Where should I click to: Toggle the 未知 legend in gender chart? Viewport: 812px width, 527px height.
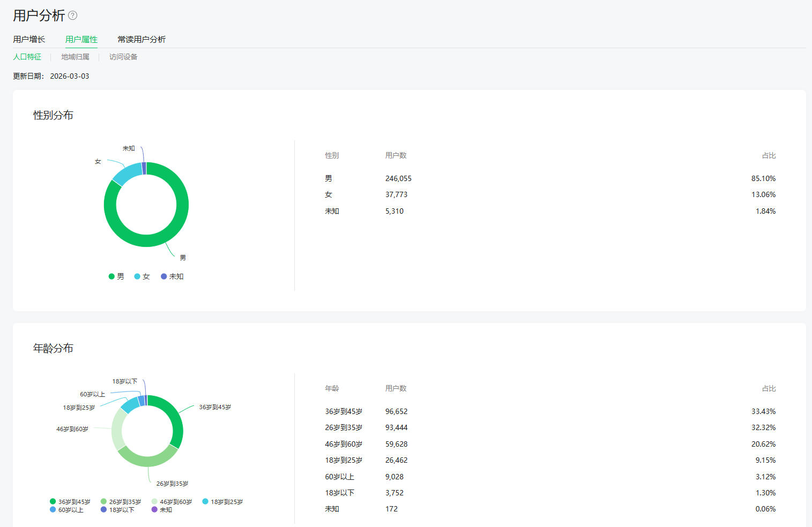tap(172, 276)
